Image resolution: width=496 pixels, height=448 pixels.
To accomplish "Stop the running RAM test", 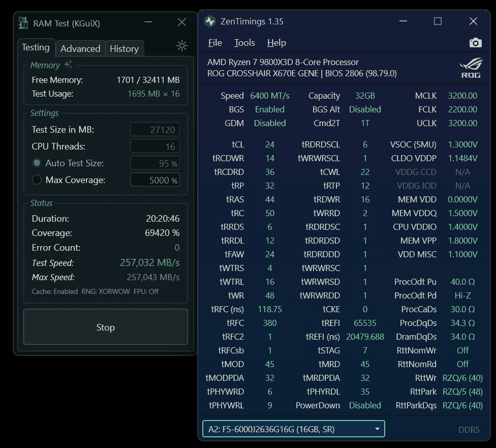I will (106, 327).
